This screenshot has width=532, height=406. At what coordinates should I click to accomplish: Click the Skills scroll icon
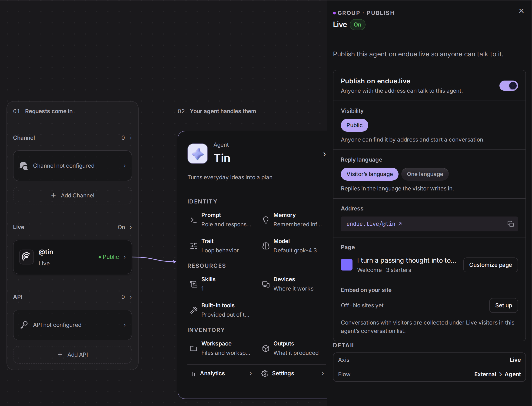(x=194, y=284)
